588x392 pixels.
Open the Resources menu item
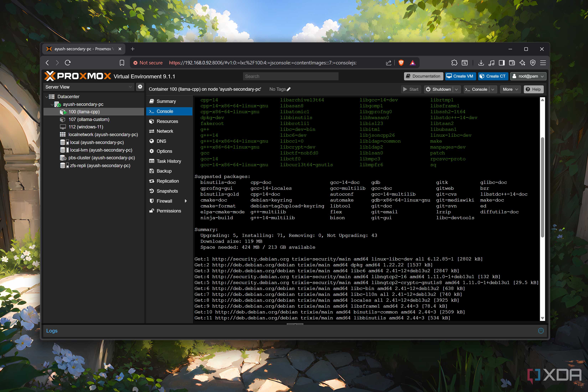169,121
